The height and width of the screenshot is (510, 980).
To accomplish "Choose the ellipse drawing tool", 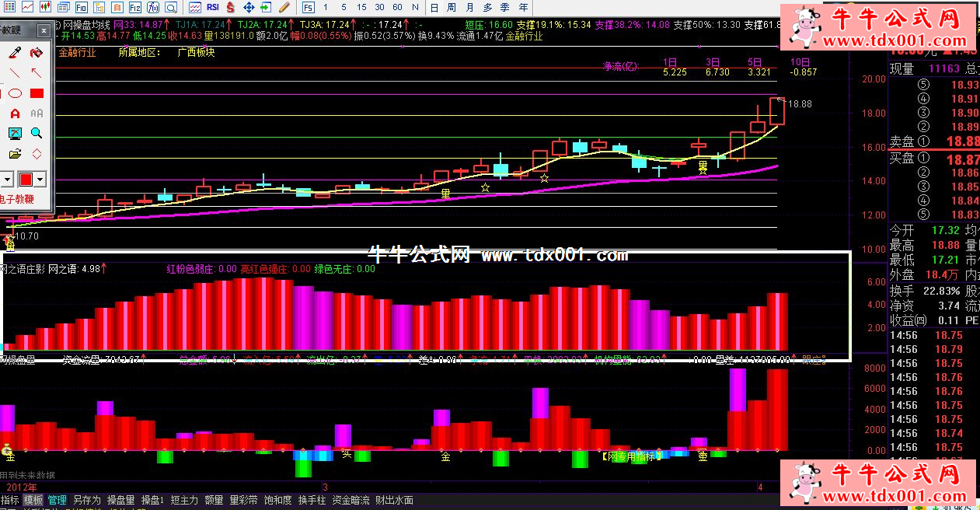I will coord(15,93).
